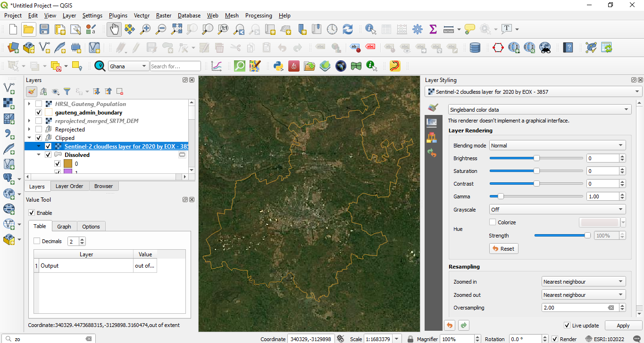Click the Brightness slider
644x343 pixels.
pos(536,158)
